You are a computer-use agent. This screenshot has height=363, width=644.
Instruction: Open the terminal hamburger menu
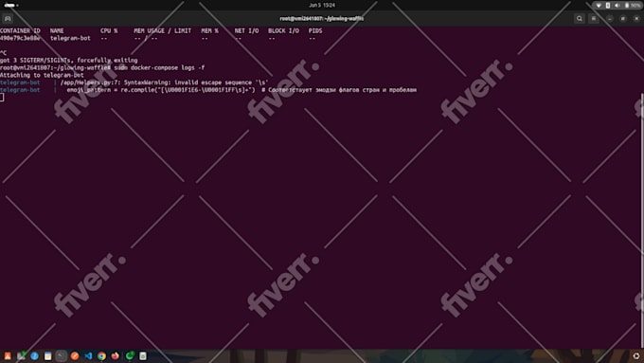click(594, 19)
